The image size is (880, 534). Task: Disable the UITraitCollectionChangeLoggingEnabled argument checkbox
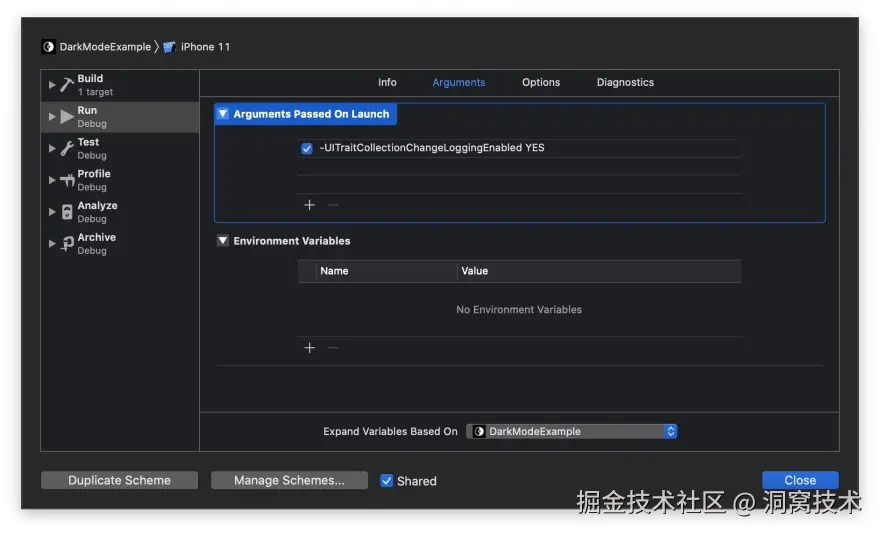point(306,148)
